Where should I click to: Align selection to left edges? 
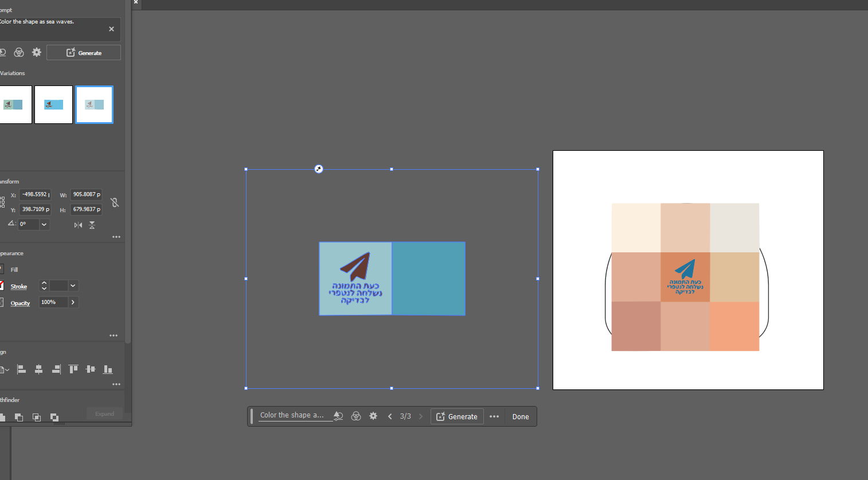coord(21,369)
